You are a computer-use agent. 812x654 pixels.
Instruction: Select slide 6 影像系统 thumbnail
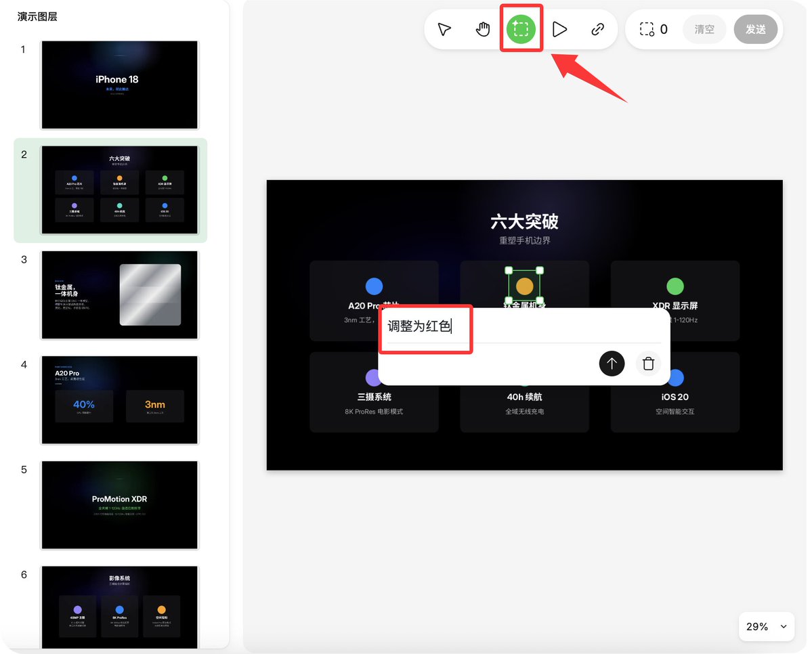tap(120, 607)
